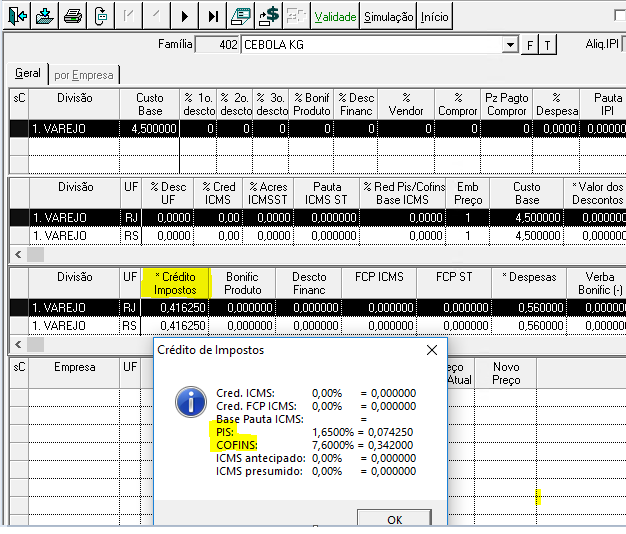Click the blue information icon in dialog

pos(191,401)
